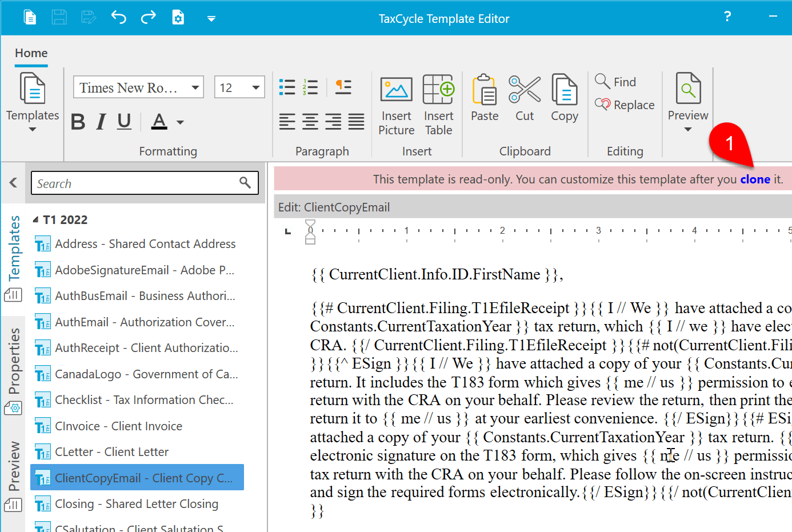Toggle the bulleted list

(287, 87)
